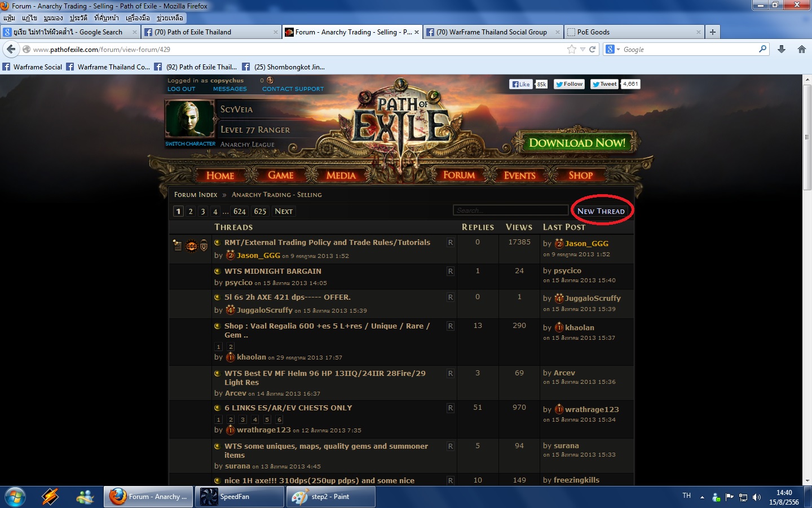Open the Windows Start orb
812x508 pixels.
[15, 497]
